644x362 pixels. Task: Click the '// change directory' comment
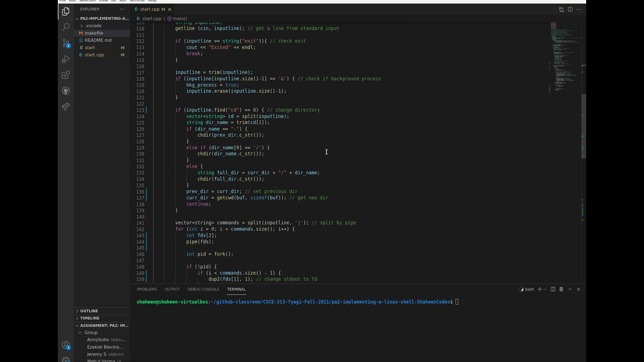(x=293, y=110)
